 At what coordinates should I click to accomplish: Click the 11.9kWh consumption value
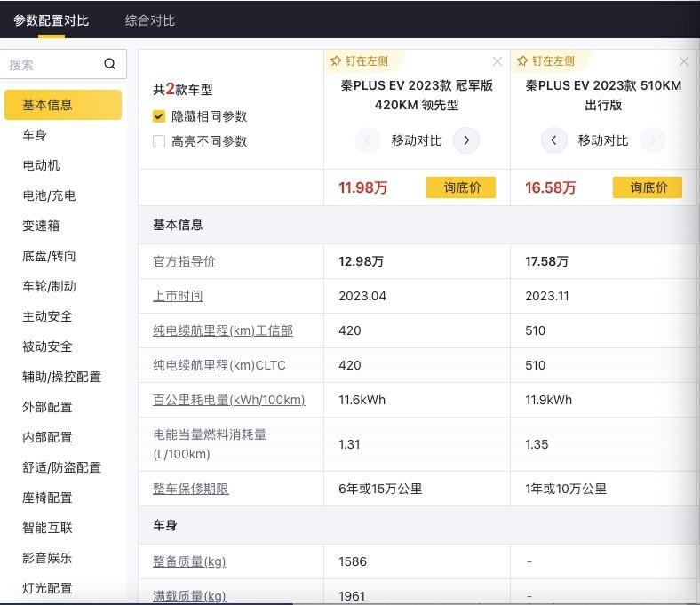(x=549, y=400)
